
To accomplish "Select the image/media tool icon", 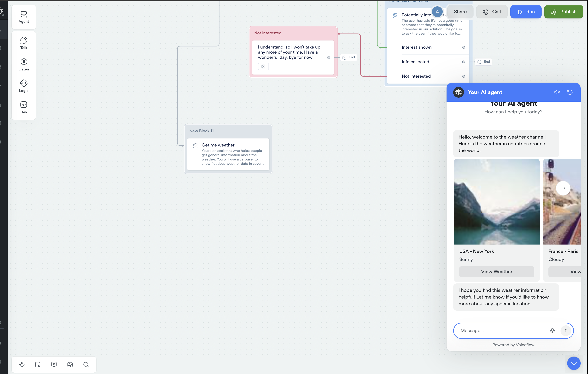I will [x=70, y=364].
